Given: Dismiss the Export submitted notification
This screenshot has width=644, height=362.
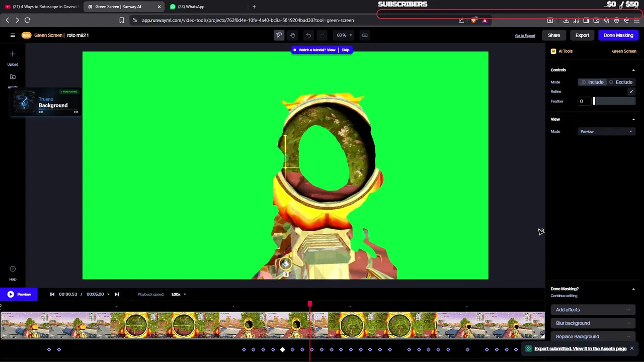Looking at the screenshot, I should pos(631,348).
